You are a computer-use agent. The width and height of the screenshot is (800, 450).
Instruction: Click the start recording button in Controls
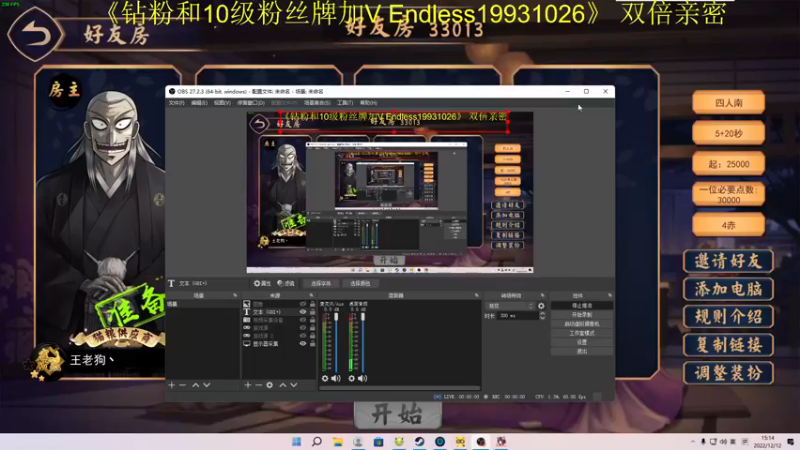[582, 315]
